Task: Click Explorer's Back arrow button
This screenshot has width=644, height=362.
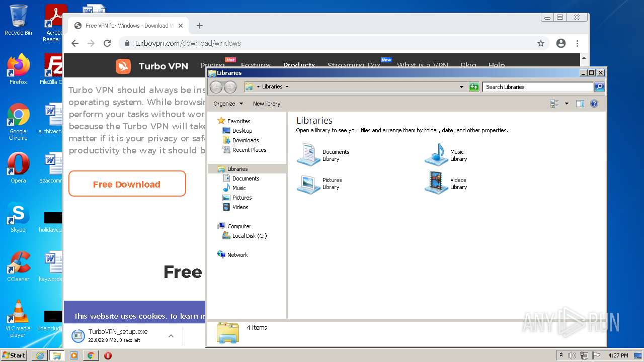Action: [x=216, y=87]
